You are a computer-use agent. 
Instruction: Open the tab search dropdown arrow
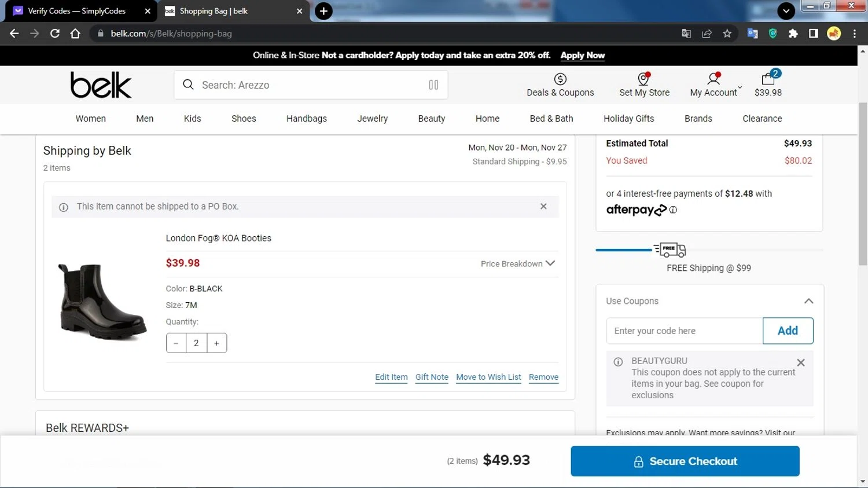pos(786,11)
